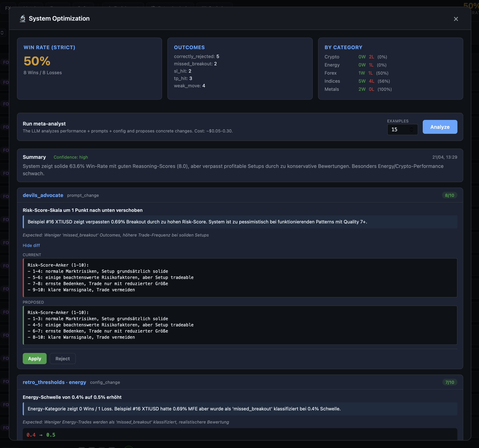The image size is (479, 448).
Task: Click the microscope icon in the dialog header
Action: coord(22,18)
